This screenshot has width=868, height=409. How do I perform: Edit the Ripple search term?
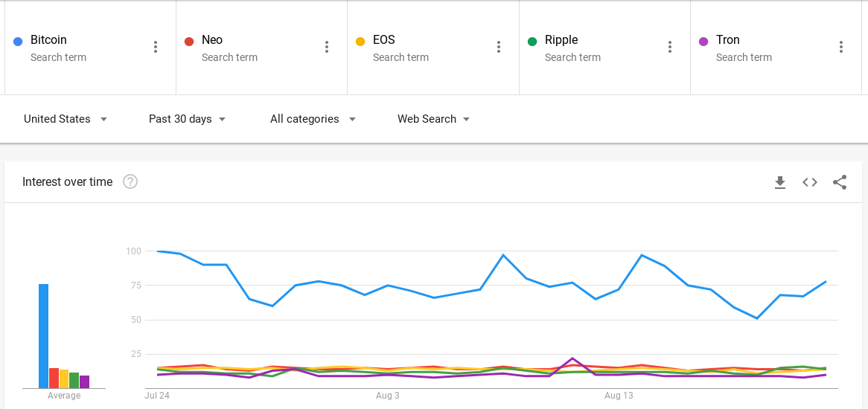[561, 40]
